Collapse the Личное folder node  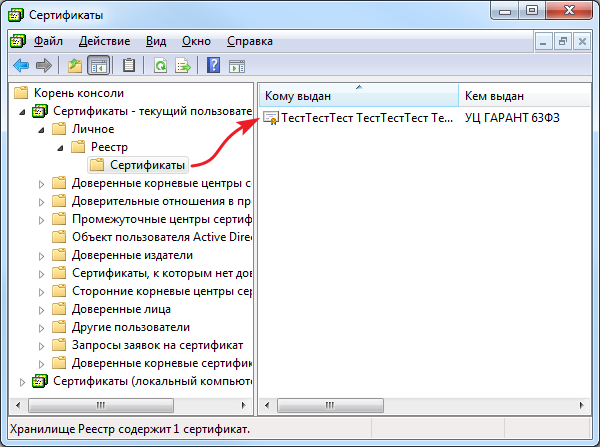click(41, 129)
